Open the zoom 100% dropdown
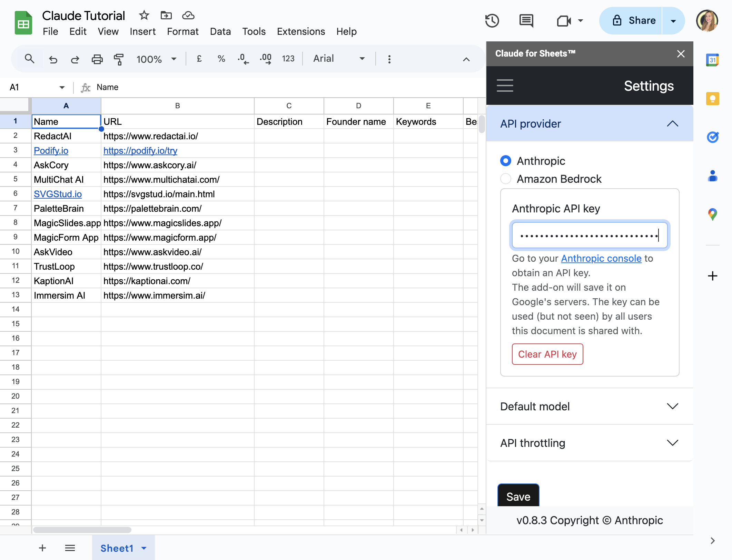This screenshot has height=560, width=732. tap(156, 59)
